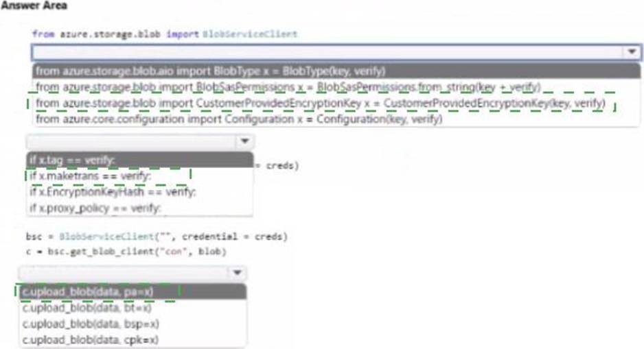Select 'if x.maketrans == verify:' option
The height and width of the screenshot is (349, 644).
click(x=140, y=176)
